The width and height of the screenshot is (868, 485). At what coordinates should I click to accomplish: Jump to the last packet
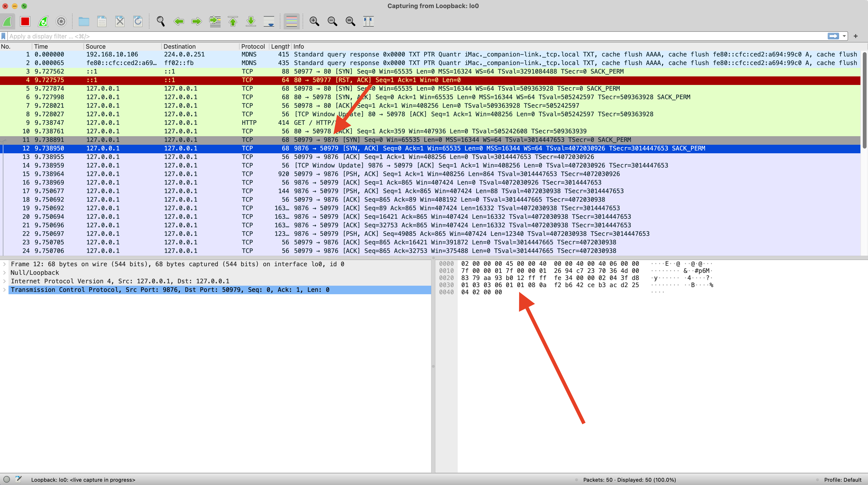[x=251, y=21]
